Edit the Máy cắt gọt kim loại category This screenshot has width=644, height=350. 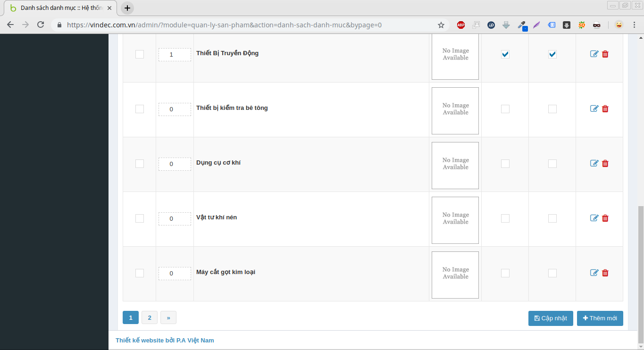[594, 273]
